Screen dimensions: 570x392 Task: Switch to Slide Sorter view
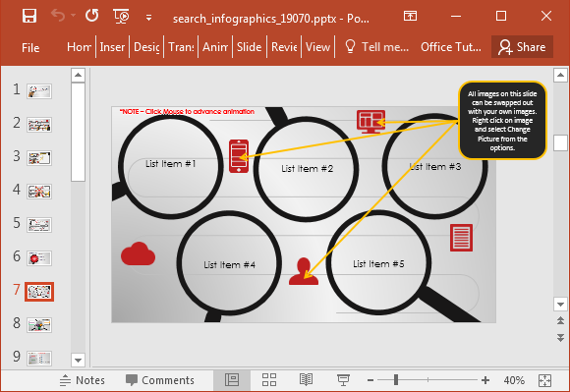click(269, 380)
